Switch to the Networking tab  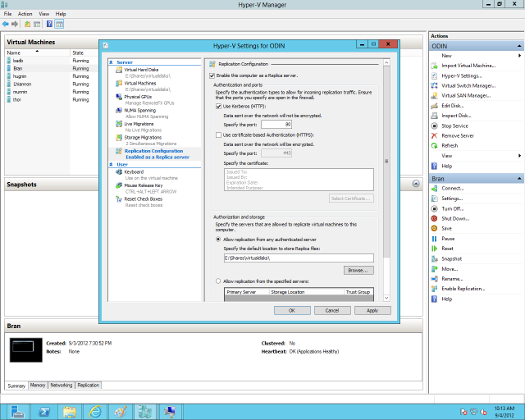62,386
